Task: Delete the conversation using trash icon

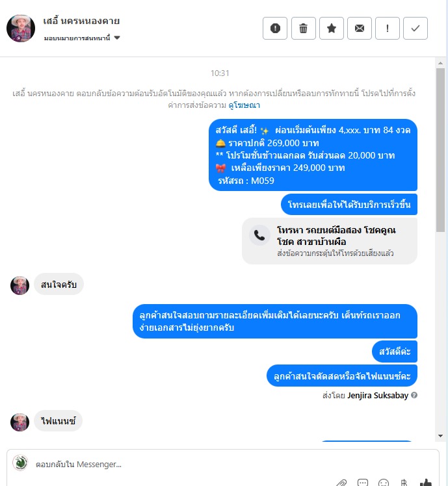Action: pyautogui.click(x=304, y=28)
